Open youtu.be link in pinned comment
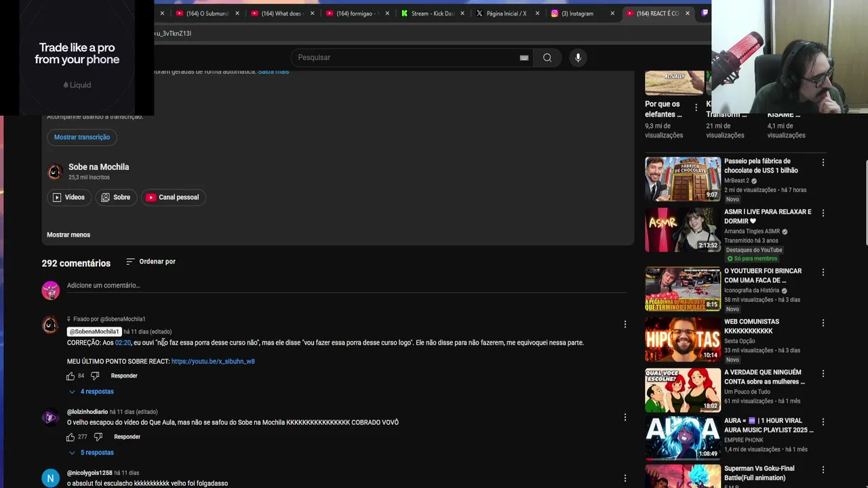The width and height of the screenshot is (868, 488). pyautogui.click(x=213, y=362)
